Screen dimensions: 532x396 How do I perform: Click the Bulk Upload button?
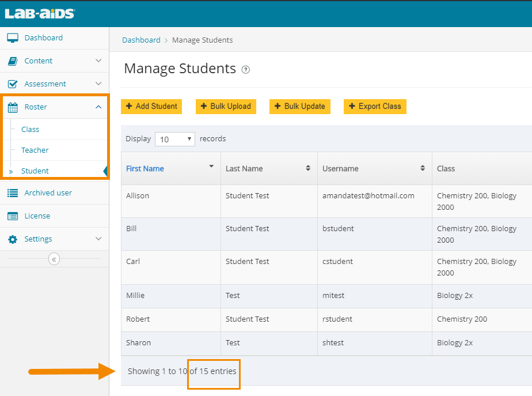225,107
